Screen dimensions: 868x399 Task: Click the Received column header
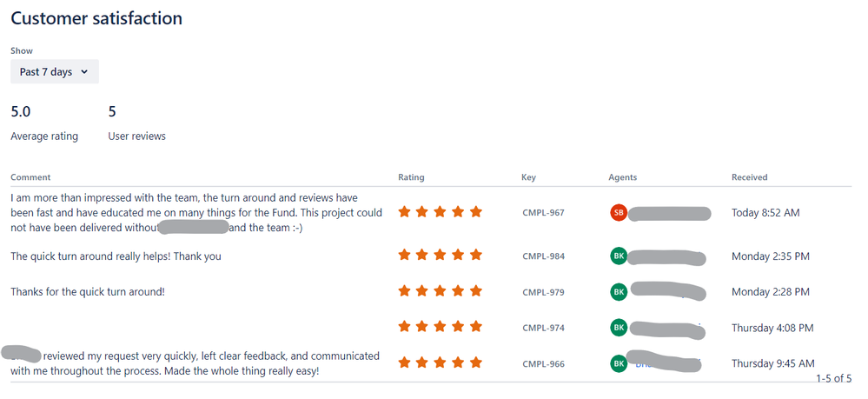pyautogui.click(x=750, y=177)
